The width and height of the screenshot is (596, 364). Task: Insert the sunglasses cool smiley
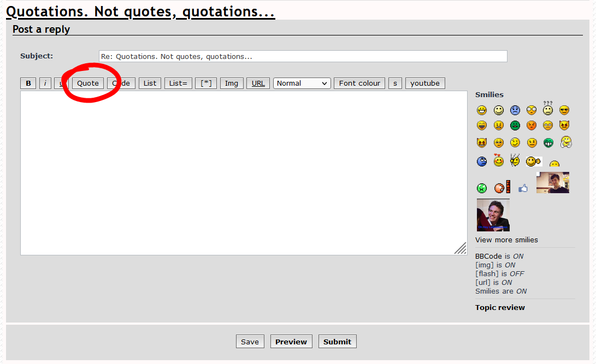click(x=564, y=110)
